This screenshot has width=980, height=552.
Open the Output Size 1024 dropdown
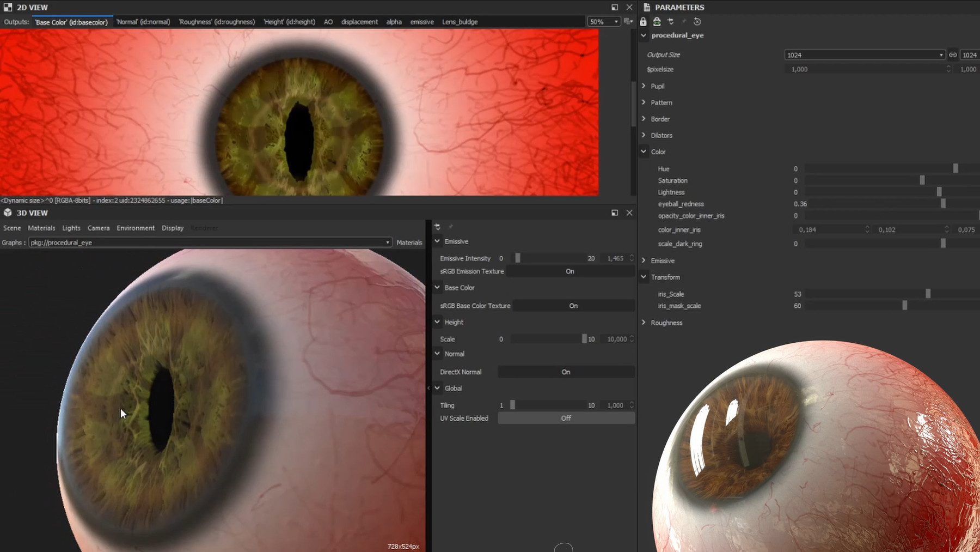[865, 55]
